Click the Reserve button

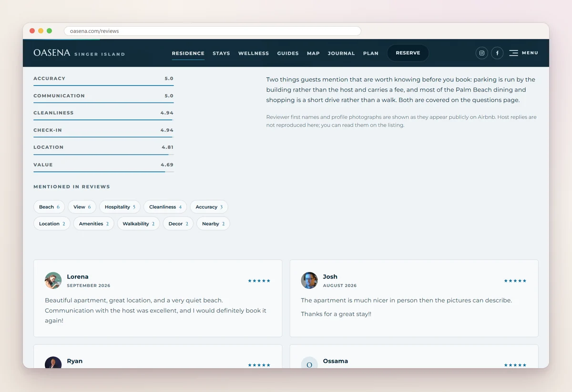click(x=408, y=53)
